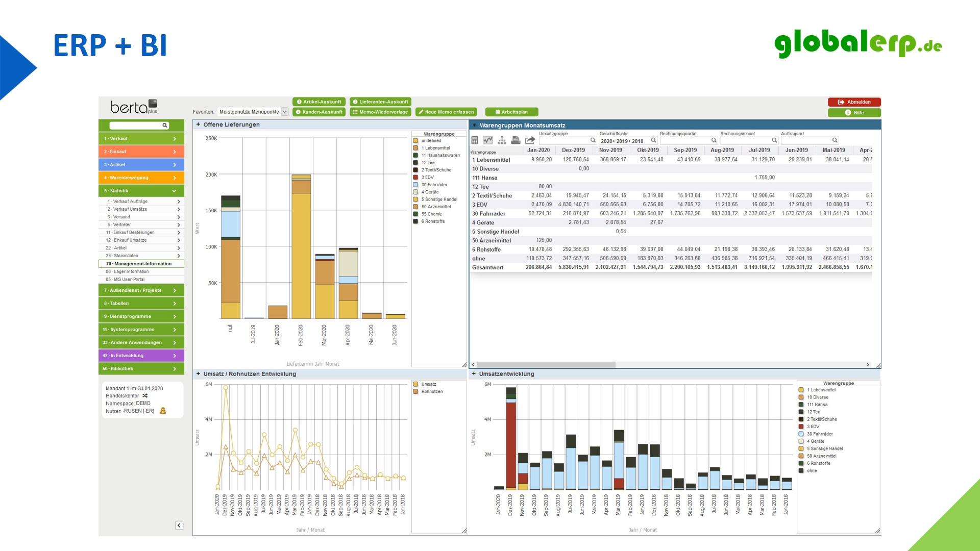Click the Abmelden logout button

pos(854,102)
